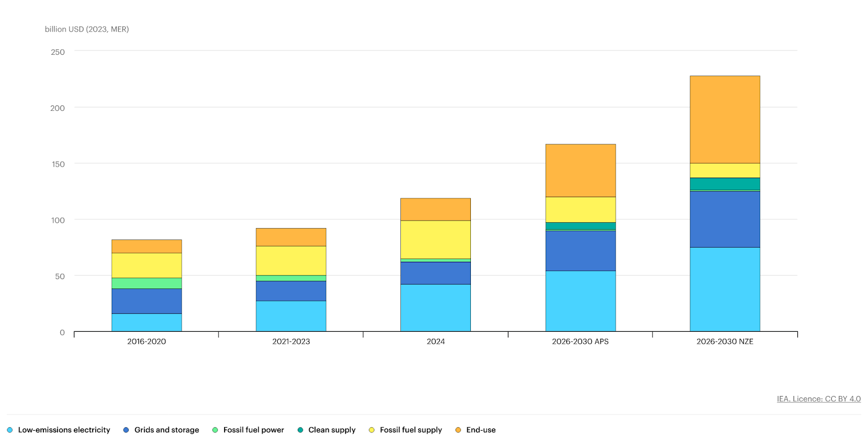This screenshot has width=868, height=441.
Task: Select the Clean supply segment of 2026-2030 APS bar
Action: click(x=580, y=226)
